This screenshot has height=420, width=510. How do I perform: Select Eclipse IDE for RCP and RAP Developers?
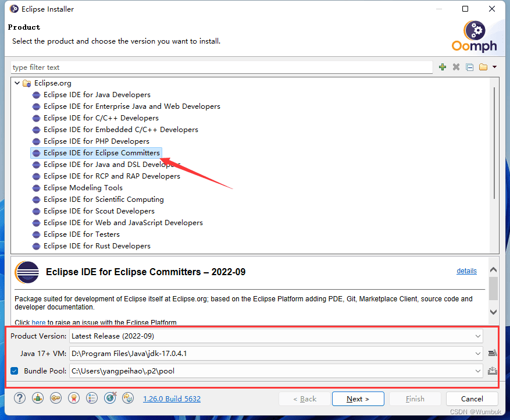112,176
